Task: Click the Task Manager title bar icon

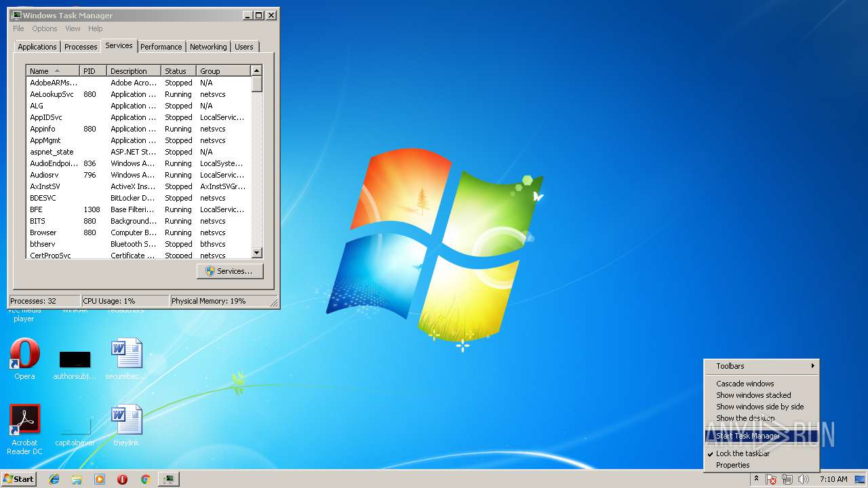Action: (16, 15)
